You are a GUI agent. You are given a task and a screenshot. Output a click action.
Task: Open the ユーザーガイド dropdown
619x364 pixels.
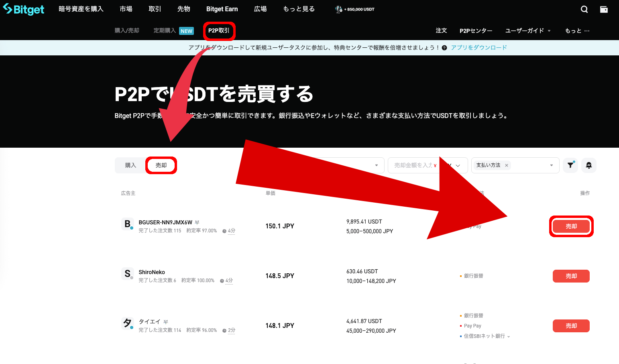point(527,31)
